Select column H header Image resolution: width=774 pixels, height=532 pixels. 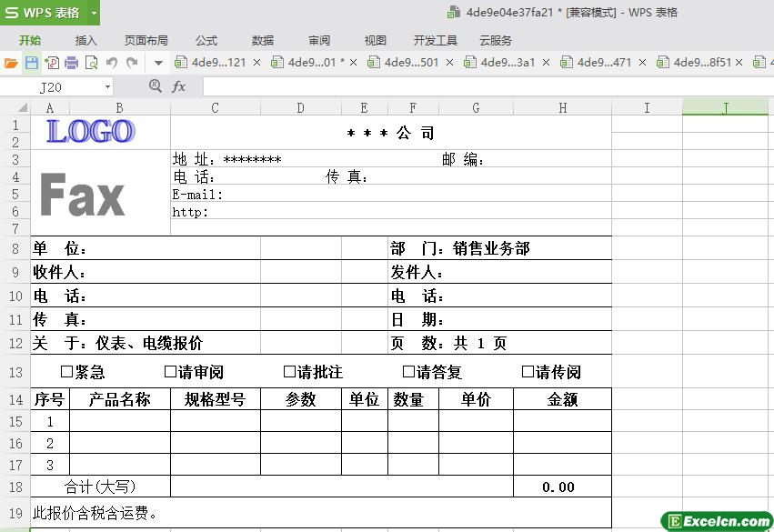pos(562,107)
